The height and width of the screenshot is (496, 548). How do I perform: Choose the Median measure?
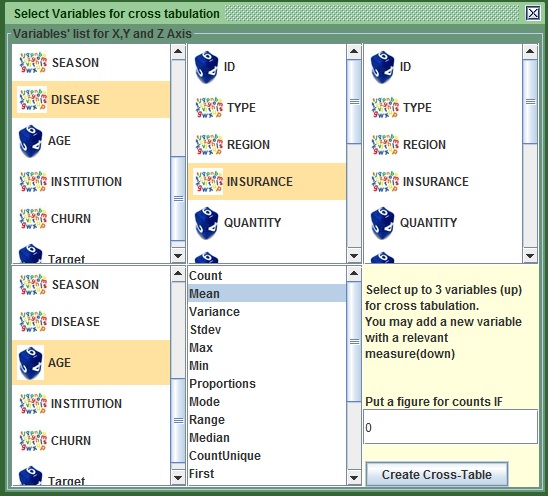coord(267,438)
